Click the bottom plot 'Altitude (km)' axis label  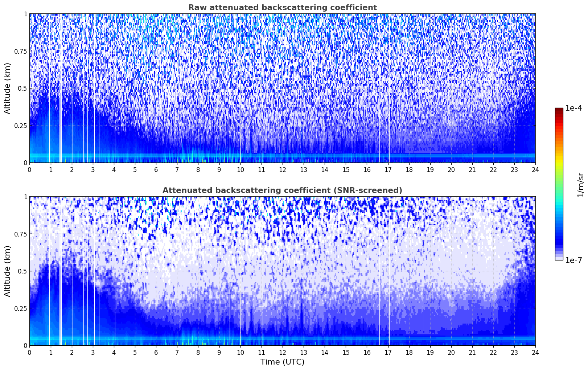click(8, 271)
